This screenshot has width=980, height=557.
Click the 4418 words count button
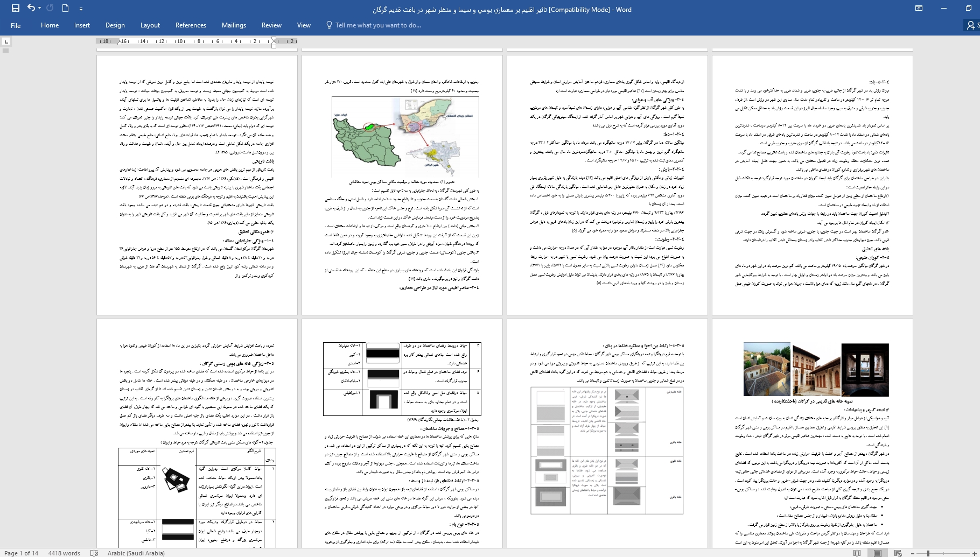coord(64,553)
